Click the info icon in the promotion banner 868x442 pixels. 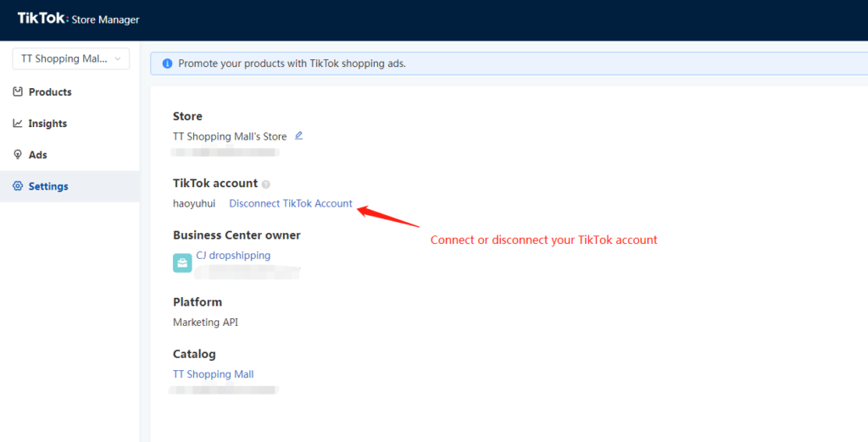167,64
